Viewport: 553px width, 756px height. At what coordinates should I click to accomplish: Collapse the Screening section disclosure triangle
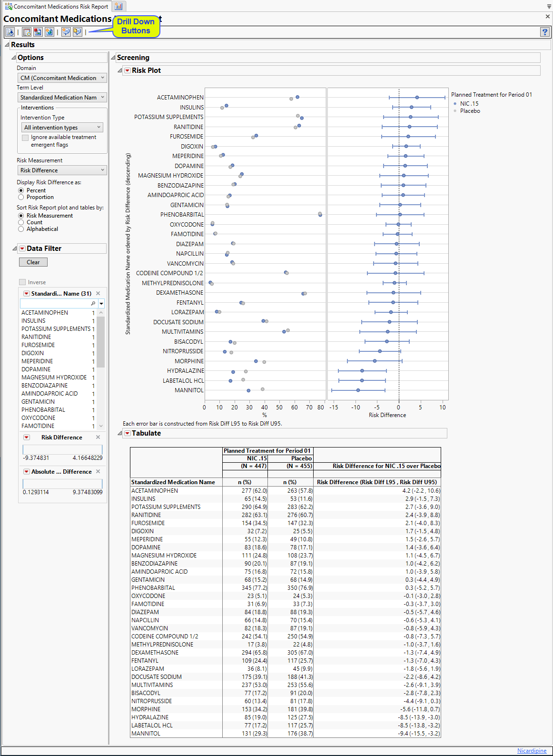(113, 58)
